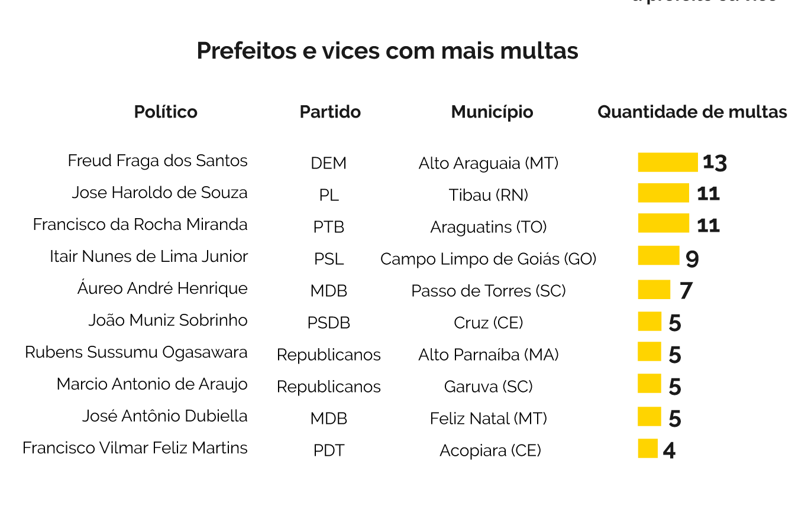808x532 pixels.
Task: Click the yellow bar for 7 fines
Action: pyautogui.click(x=654, y=290)
